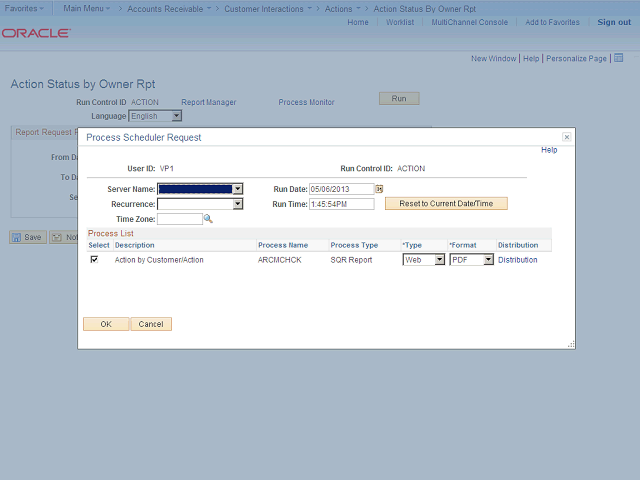The height and width of the screenshot is (480, 640).
Task: Open the Process Monitor link
Action: (x=306, y=102)
